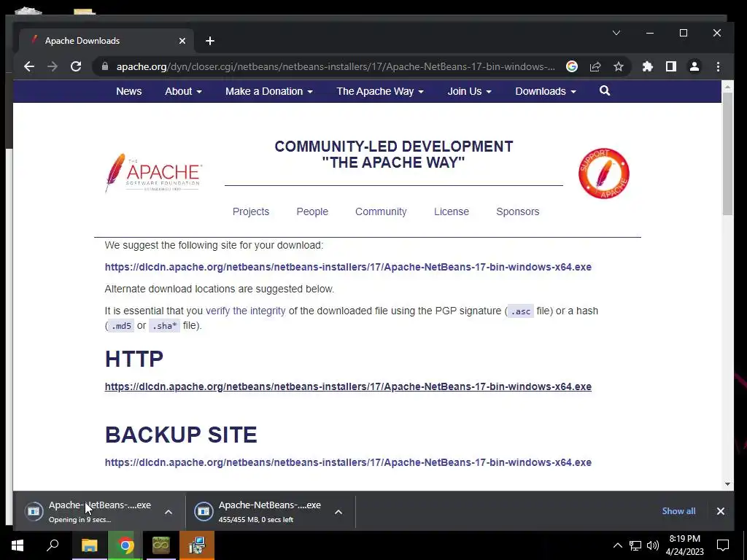Expand Make a Donation dropdown
The width and height of the screenshot is (747, 560).
click(x=269, y=91)
